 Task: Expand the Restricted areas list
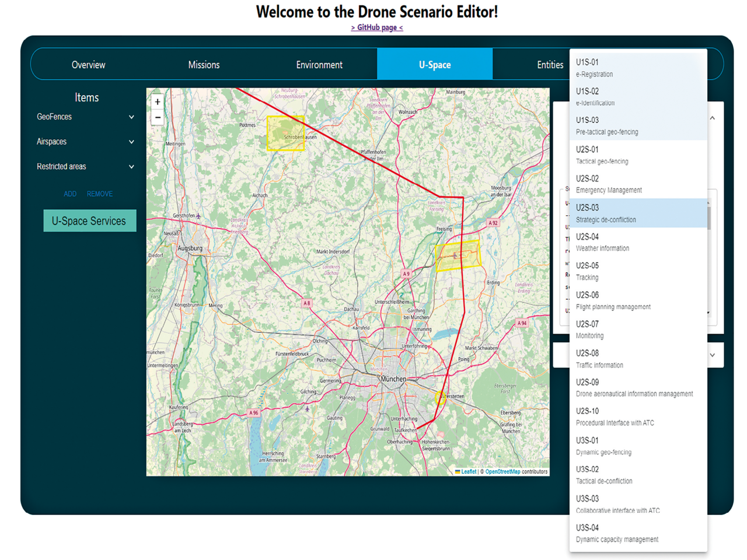pyautogui.click(x=131, y=167)
